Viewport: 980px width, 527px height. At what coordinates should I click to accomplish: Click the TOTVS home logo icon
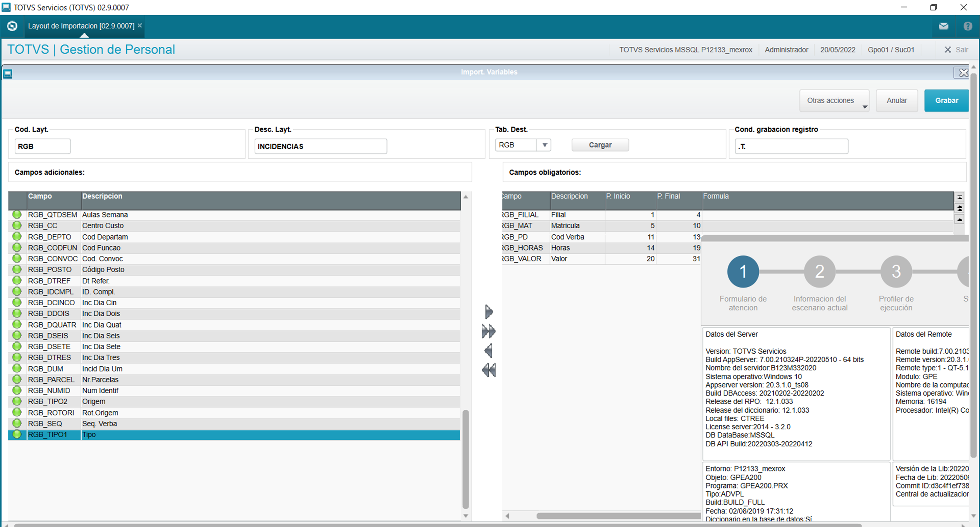pos(12,26)
